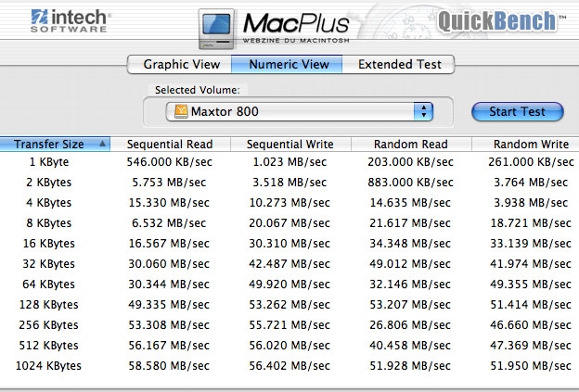Open the Selected Volume dropdown showing Maxtor 800
The height and width of the screenshot is (392, 579).
tap(299, 112)
